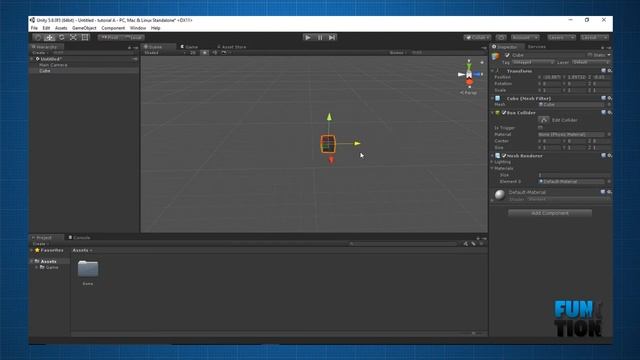Switch to the Services tab

pyautogui.click(x=537, y=47)
